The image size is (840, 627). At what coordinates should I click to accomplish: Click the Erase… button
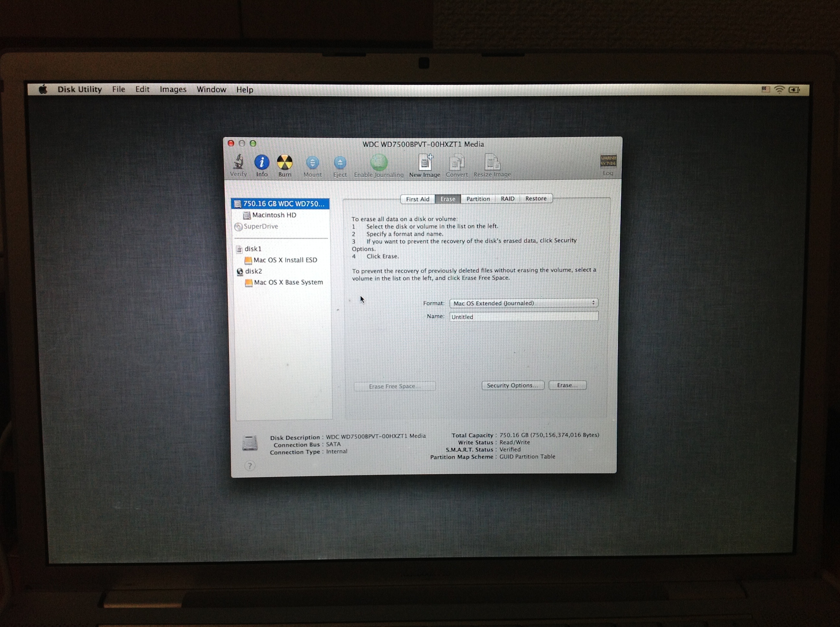(x=567, y=385)
